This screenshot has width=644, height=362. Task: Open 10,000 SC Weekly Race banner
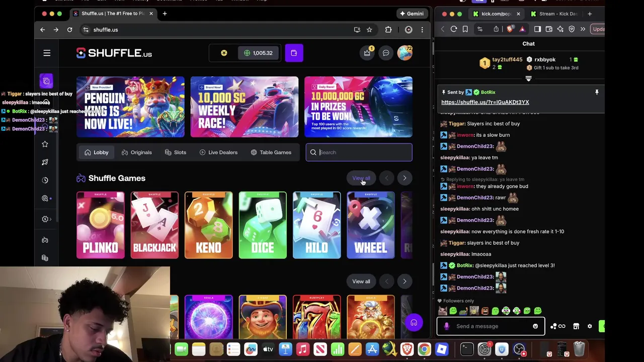point(245,107)
